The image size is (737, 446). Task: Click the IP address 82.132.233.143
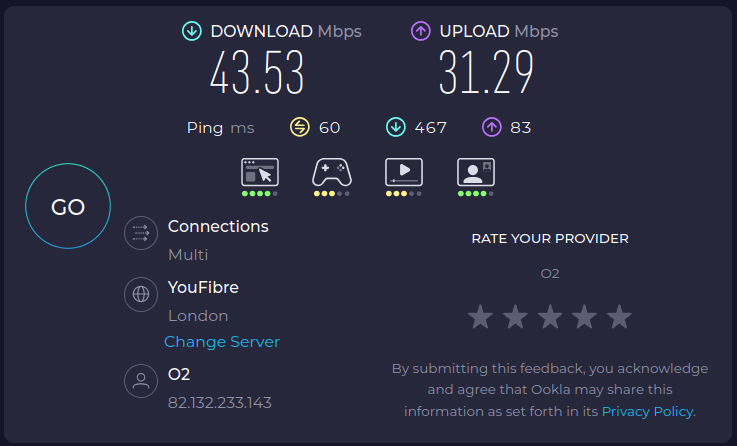(x=220, y=403)
